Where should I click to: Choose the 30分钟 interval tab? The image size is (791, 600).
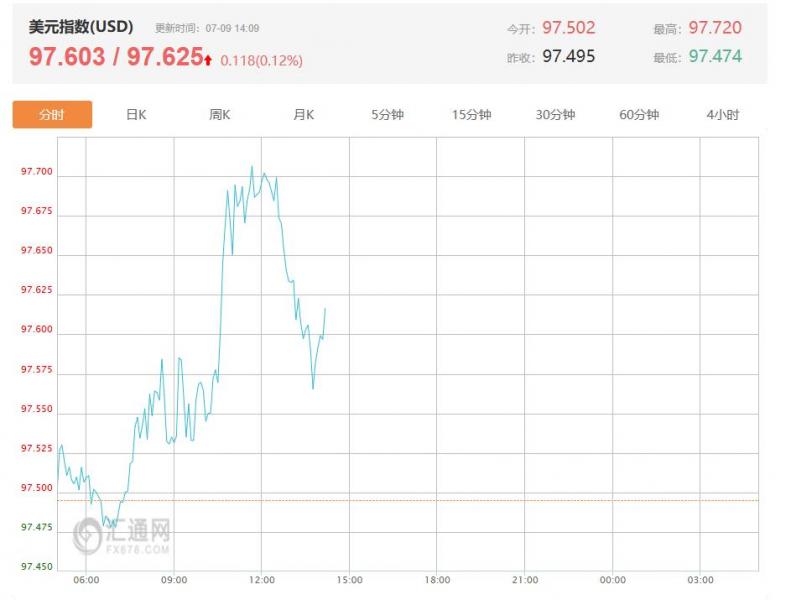[x=555, y=115]
